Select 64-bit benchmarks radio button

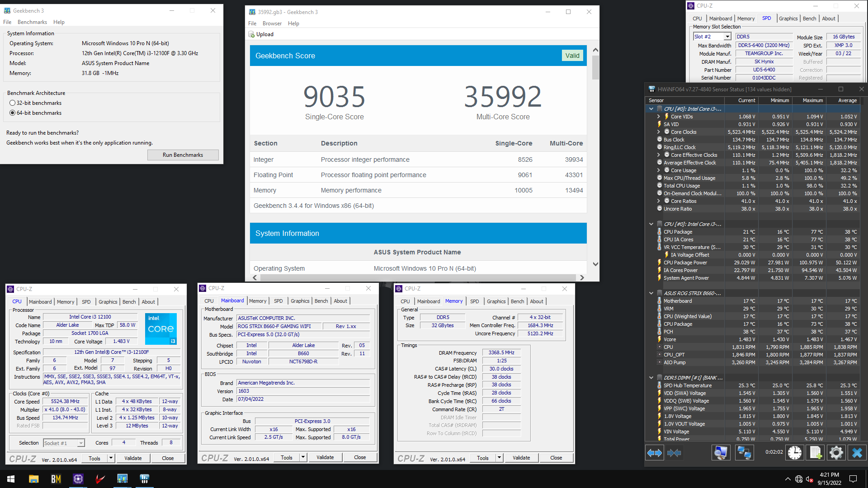13,113
